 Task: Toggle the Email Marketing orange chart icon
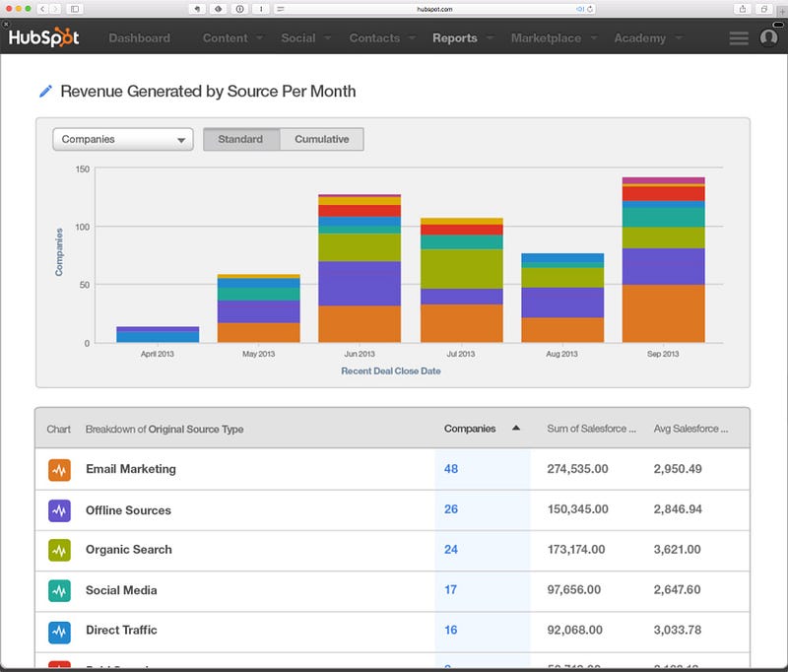point(59,470)
